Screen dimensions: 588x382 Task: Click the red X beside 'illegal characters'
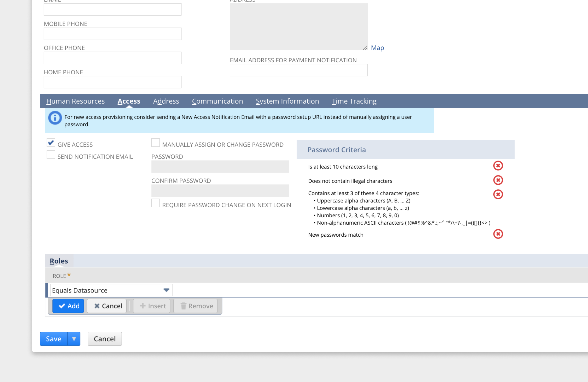click(498, 180)
